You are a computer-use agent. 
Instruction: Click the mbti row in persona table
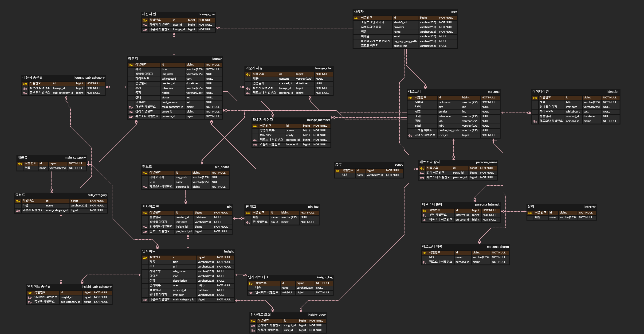coord(441,126)
